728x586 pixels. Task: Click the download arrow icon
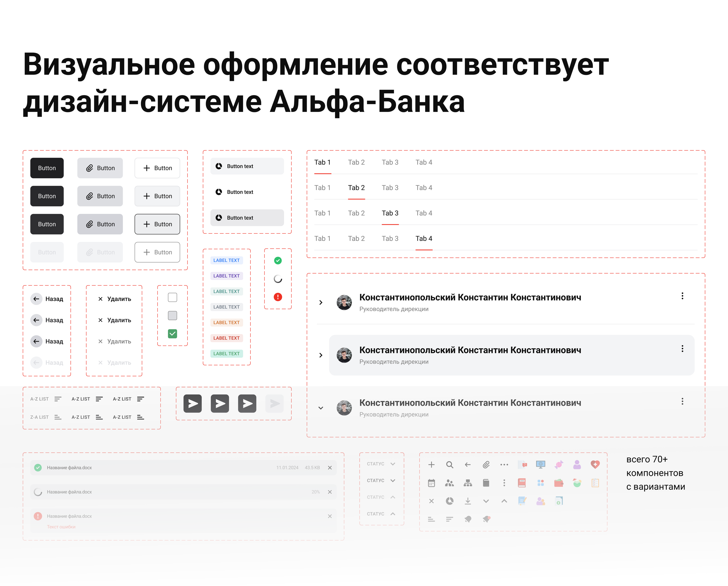point(468,501)
